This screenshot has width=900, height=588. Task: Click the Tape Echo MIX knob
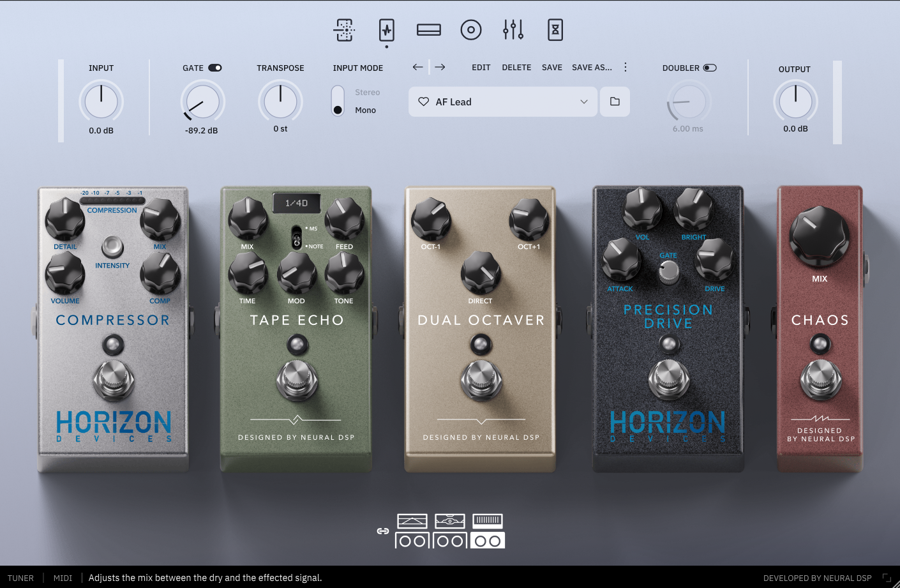(248, 218)
